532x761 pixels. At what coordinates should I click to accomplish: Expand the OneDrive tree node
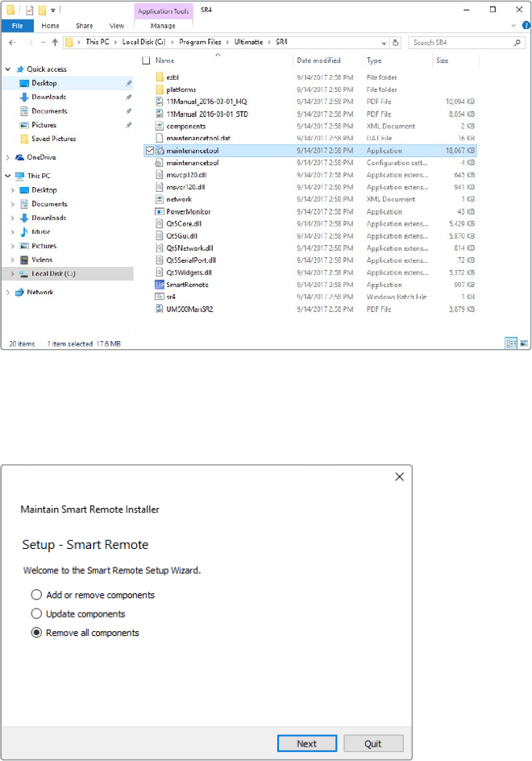click(x=8, y=157)
